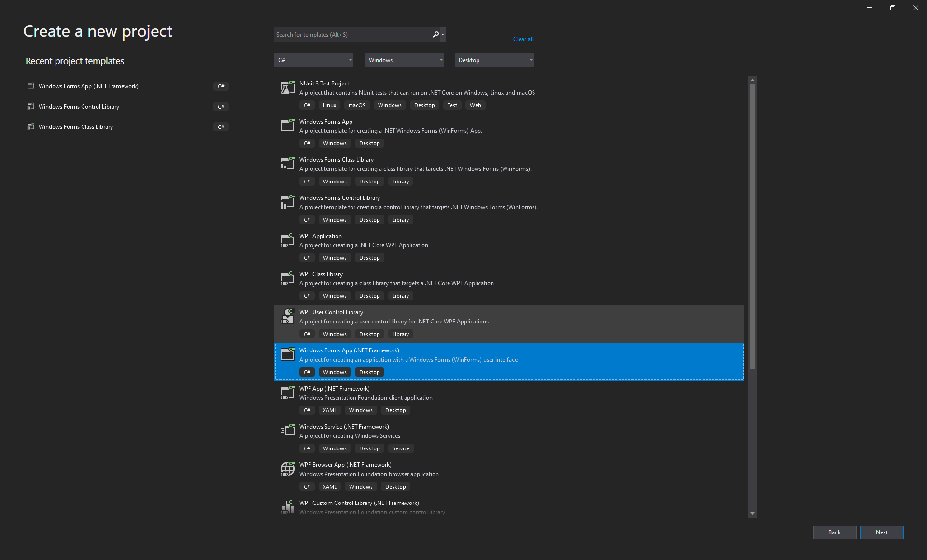Select Windows Forms Control Library from recent templates
Viewport: 927px width, 560px height.
coord(79,106)
